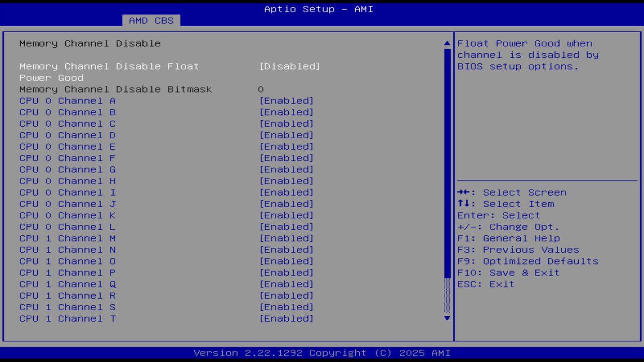This screenshot has height=362, width=644.
Task: Change CPU 0 Channel H Enabled value
Action: [x=286, y=181]
